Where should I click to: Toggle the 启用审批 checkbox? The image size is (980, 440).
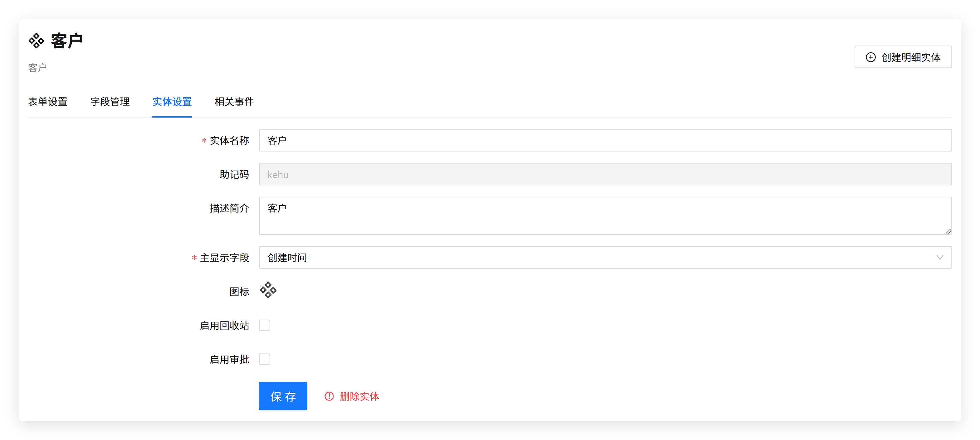(264, 359)
